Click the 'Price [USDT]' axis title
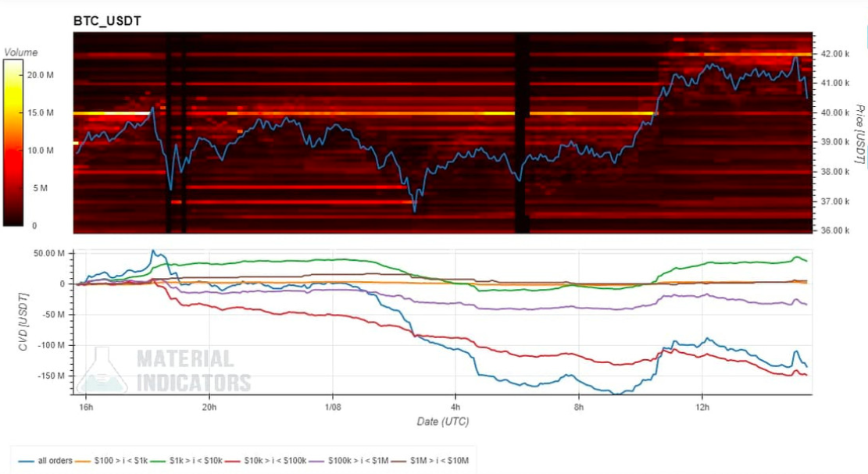Image resolution: width=868 pixels, height=474 pixels. 859,134
